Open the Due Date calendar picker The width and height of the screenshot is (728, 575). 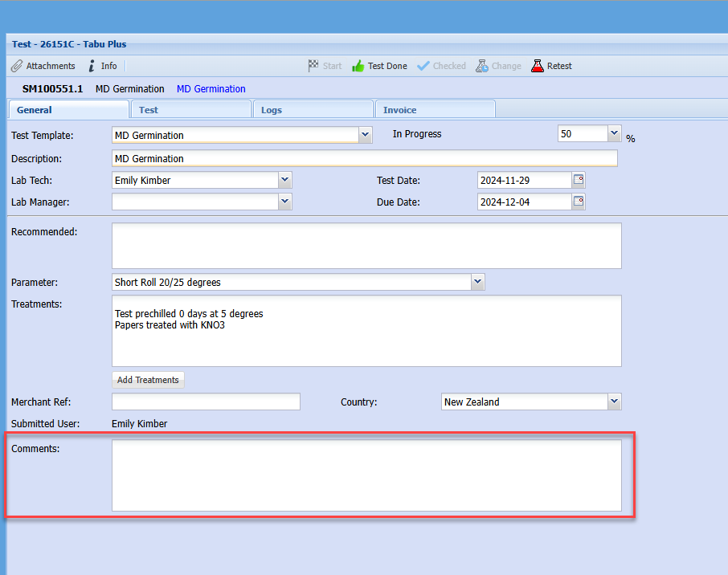tap(579, 202)
